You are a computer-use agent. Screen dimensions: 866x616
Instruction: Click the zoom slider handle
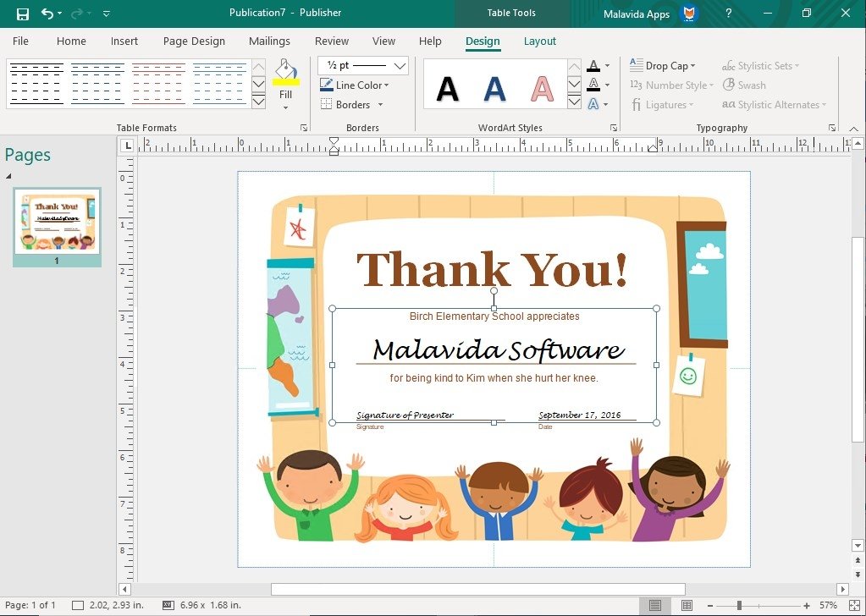(739, 606)
